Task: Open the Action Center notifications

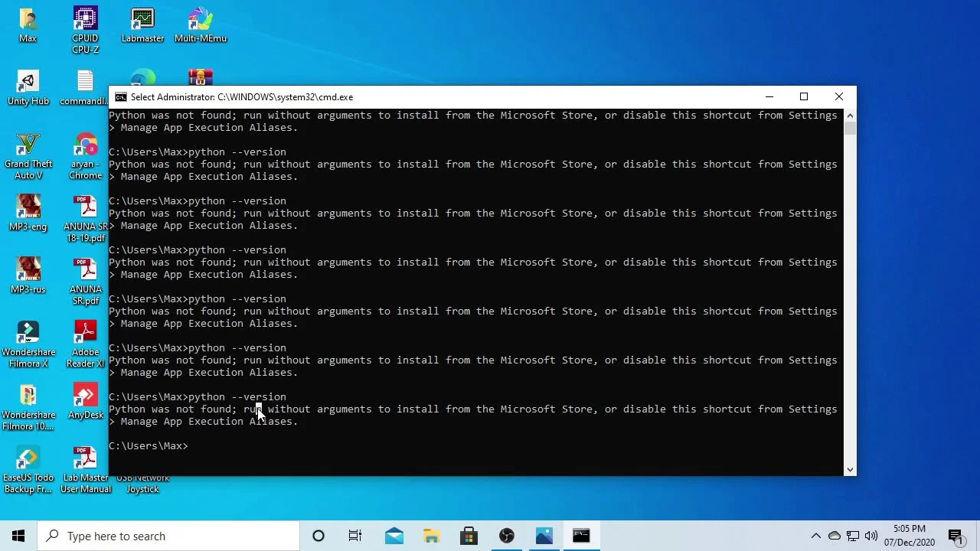Action: (955, 536)
